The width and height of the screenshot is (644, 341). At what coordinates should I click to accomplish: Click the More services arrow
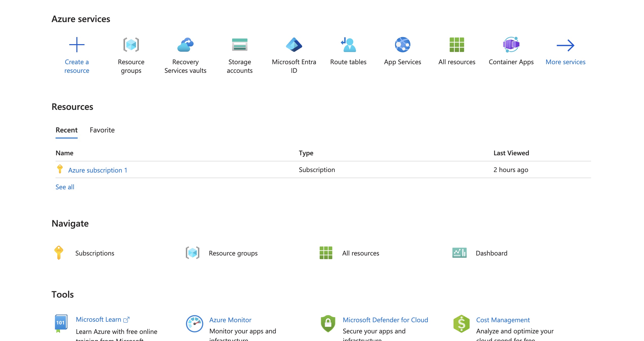tap(565, 46)
